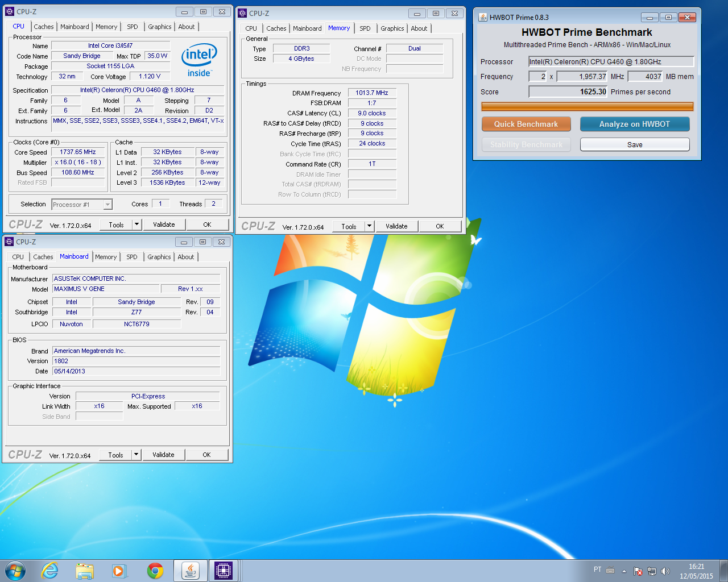The image size is (728, 582).
Task: Open network tray icon
Action: point(652,571)
